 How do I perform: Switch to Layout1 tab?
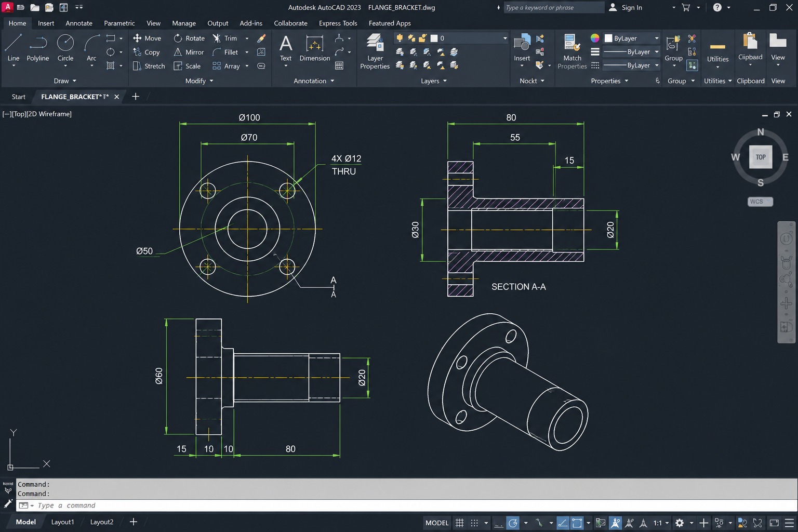pos(62,522)
